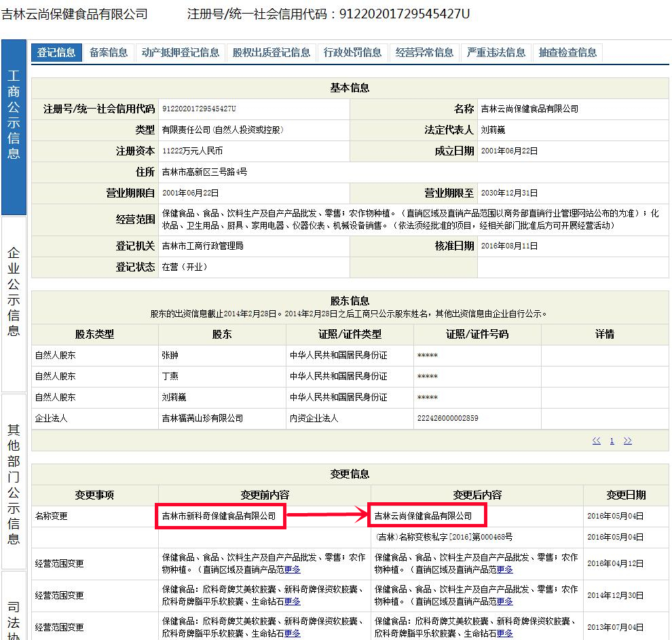Switch to the 备案信息 tab
Screen dimensions: 672x640
click(x=109, y=53)
